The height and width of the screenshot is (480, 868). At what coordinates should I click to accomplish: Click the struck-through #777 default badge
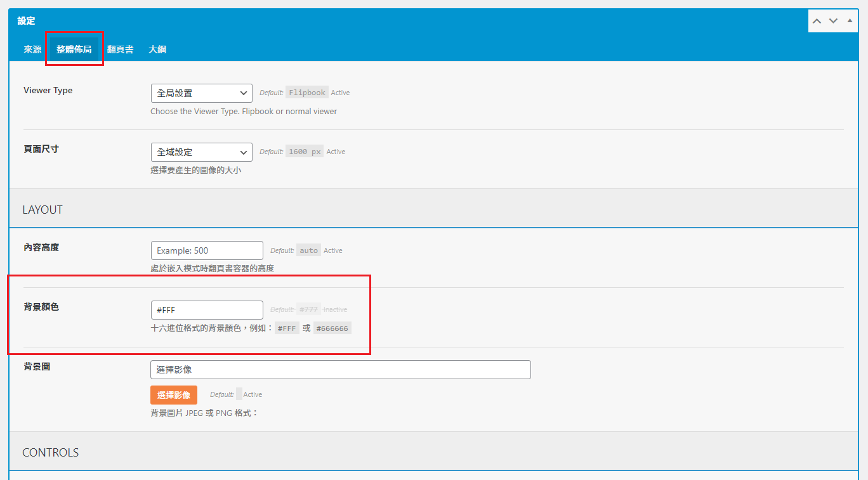309,309
